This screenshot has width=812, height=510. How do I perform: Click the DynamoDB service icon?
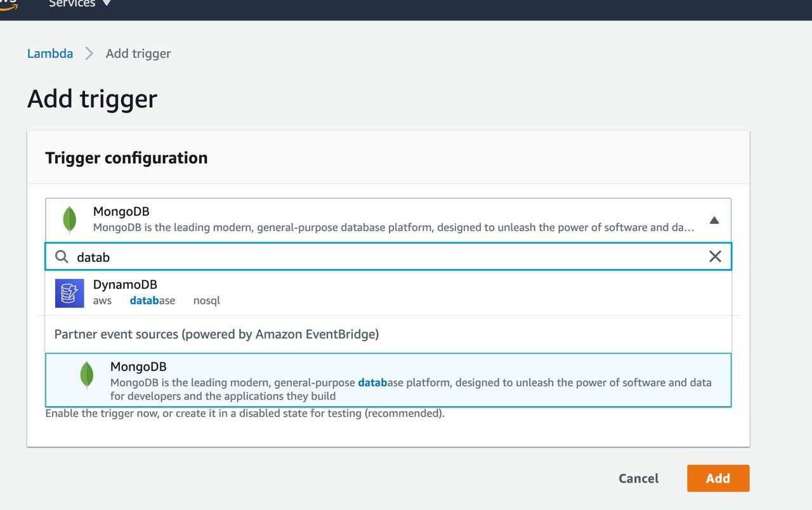[x=70, y=293]
